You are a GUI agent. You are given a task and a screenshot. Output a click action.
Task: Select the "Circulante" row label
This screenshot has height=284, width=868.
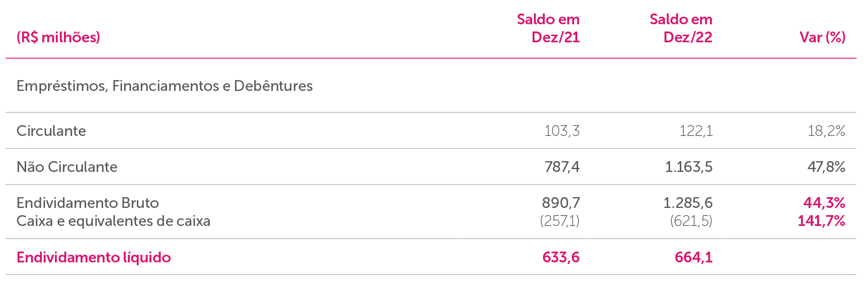51,131
